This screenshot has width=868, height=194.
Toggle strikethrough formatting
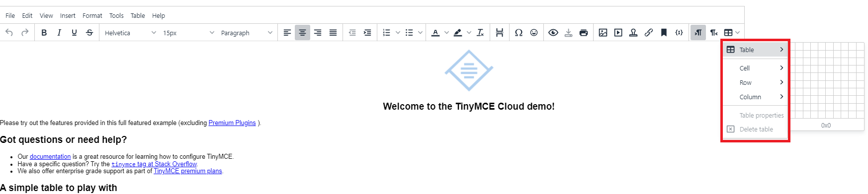pos(89,33)
